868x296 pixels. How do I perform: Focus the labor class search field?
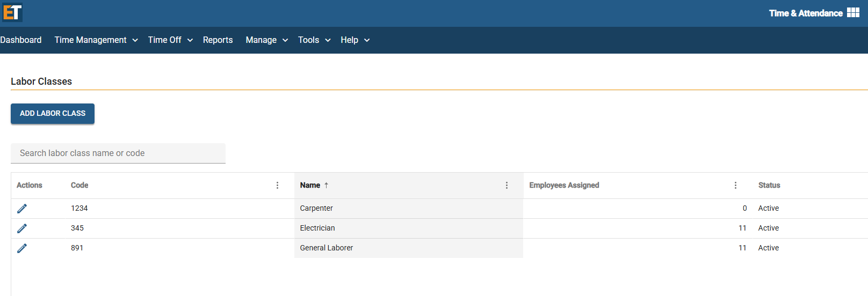pos(118,153)
